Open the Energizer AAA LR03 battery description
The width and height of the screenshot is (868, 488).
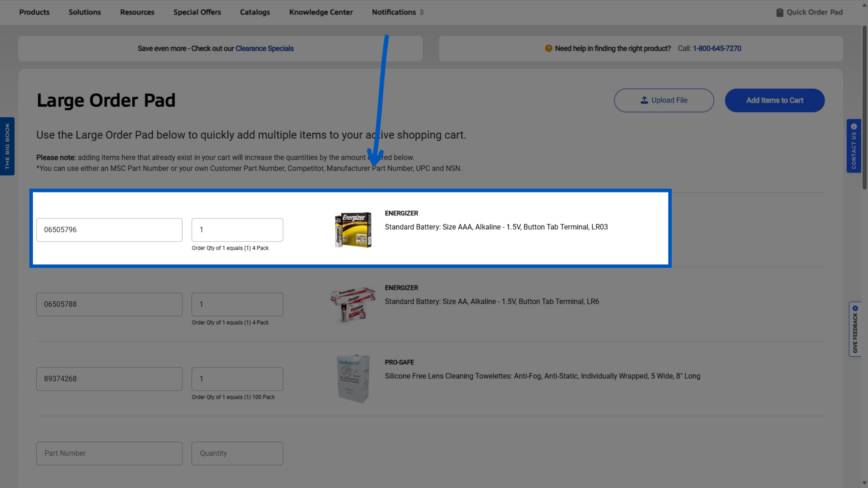[496, 227]
